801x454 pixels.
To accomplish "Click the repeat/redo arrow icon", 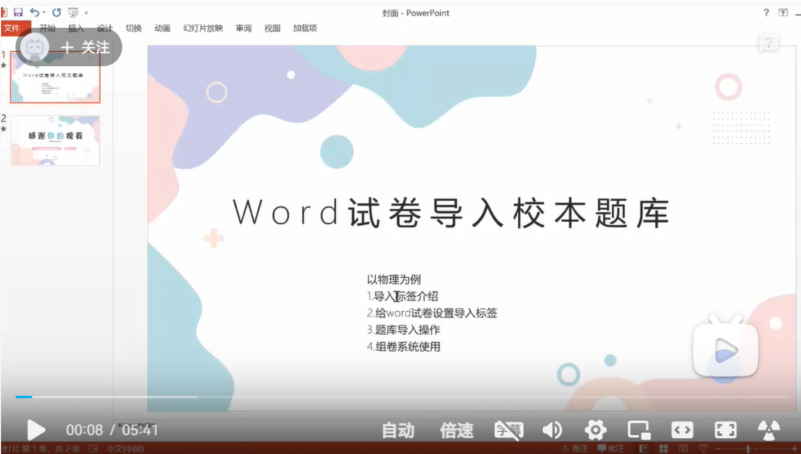I will pyautogui.click(x=56, y=12).
